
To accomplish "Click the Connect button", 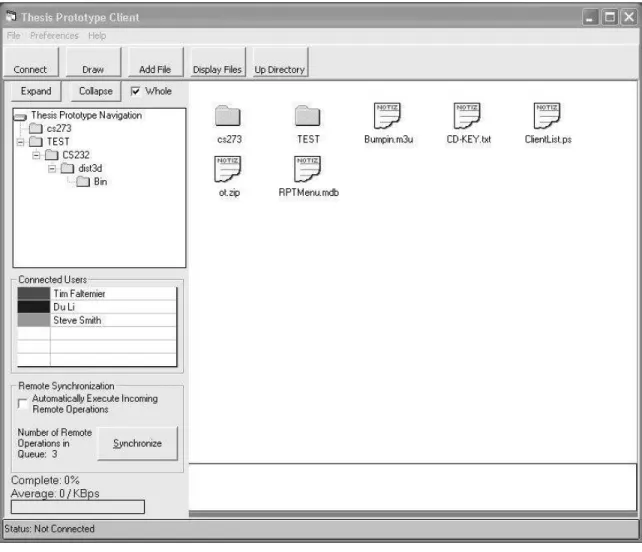I will click(31, 62).
